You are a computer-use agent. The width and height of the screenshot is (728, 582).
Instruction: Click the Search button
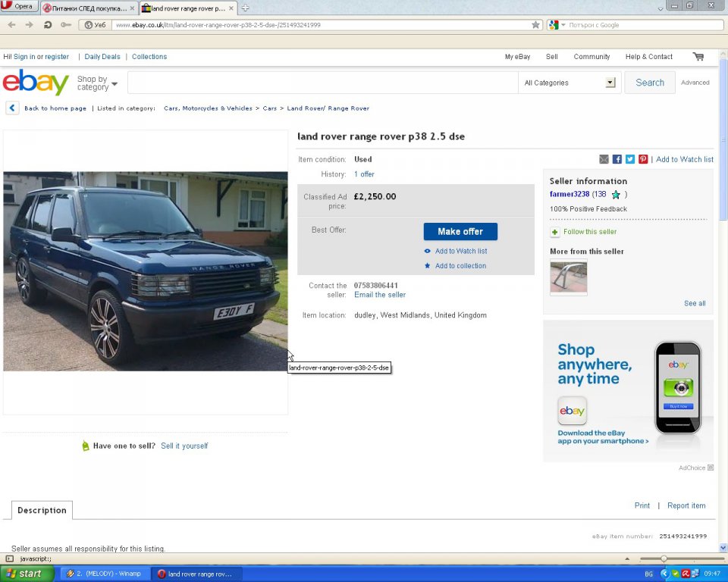pyautogui.click(x=650, y=83)
